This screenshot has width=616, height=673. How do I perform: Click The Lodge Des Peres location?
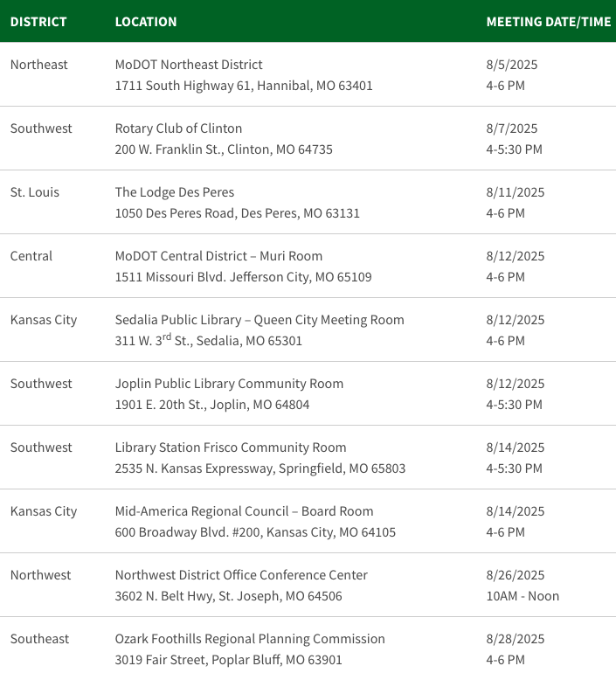pyautogui.click(x=175, y=192)
